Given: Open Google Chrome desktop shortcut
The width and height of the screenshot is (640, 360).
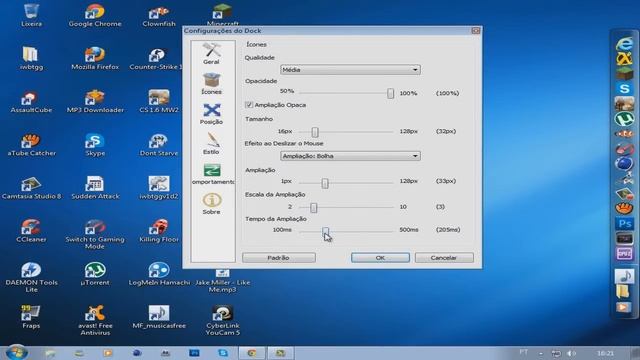Looking at the screenshot, I should tap(95, 16).
